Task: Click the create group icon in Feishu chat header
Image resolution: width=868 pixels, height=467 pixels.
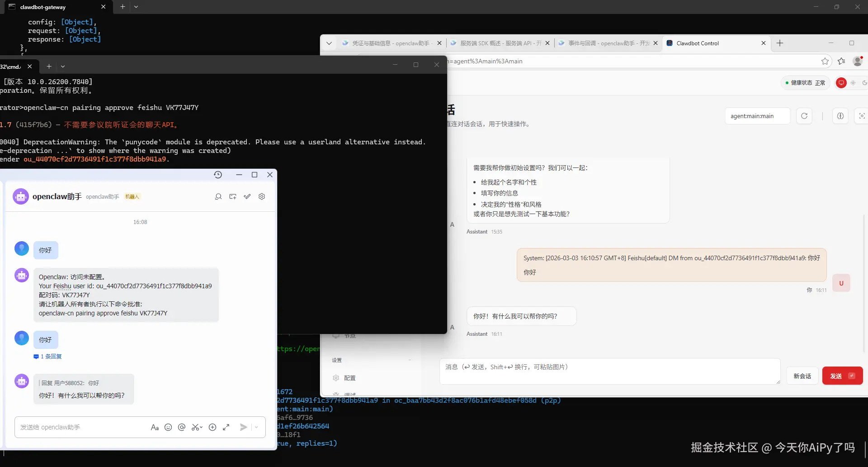Action: [x=233, y=196]
